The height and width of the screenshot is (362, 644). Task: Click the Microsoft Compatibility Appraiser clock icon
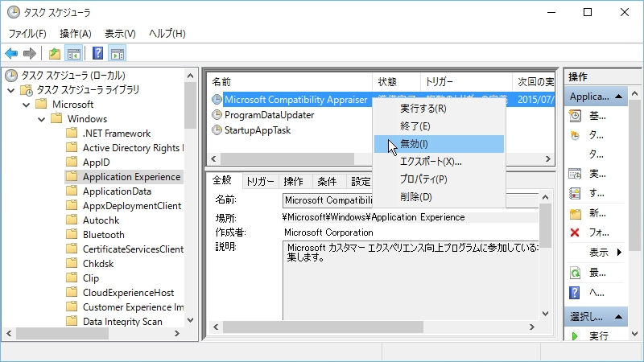[217, 99]
